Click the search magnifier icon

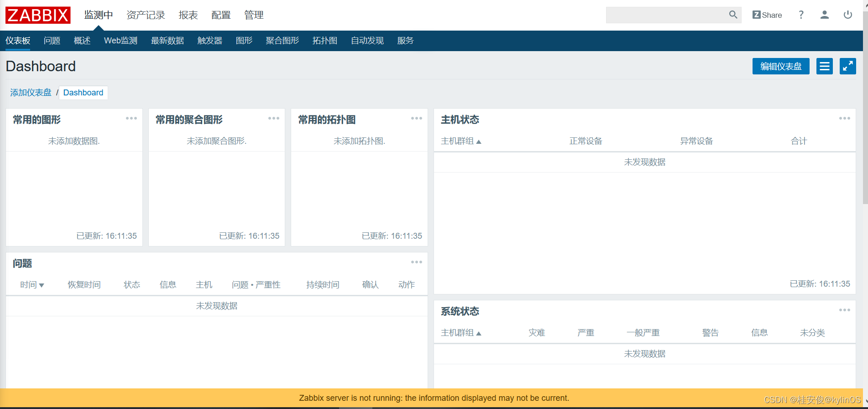733,15
